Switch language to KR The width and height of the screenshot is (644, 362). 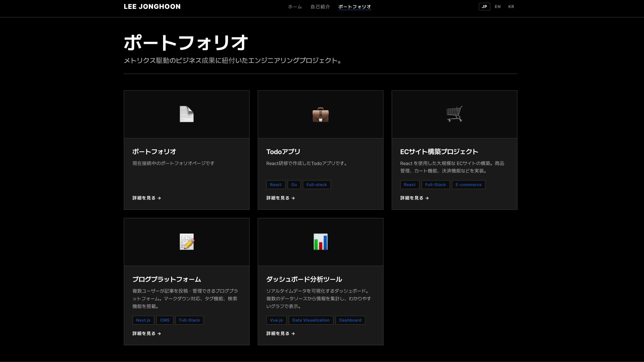click(x=511, y=7)
